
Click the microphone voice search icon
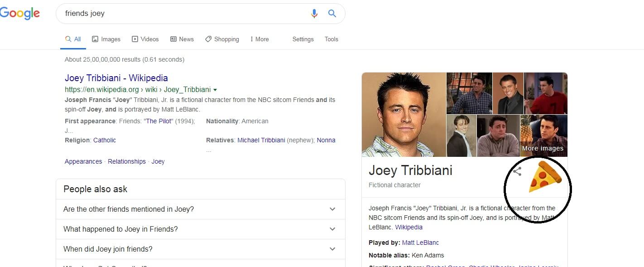pyautogui.click(x=314, y=14)
